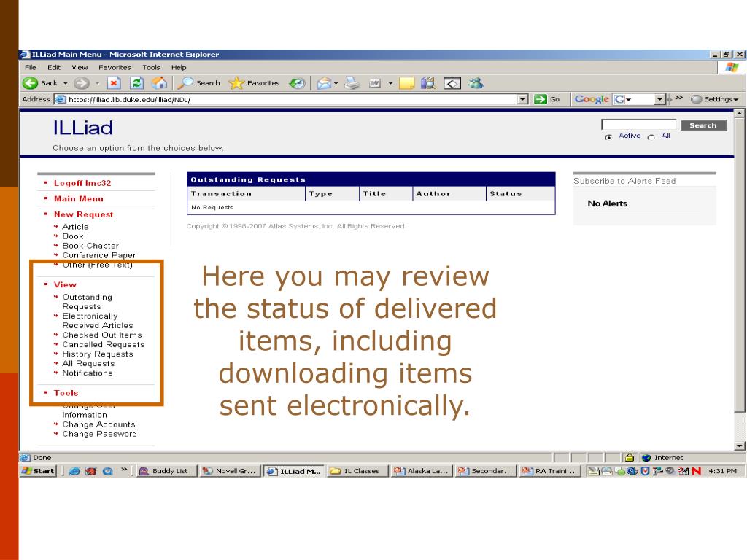Switch to Buddy List taskbar window
Screen dimensions: 747x560
[x=166, y=471]
